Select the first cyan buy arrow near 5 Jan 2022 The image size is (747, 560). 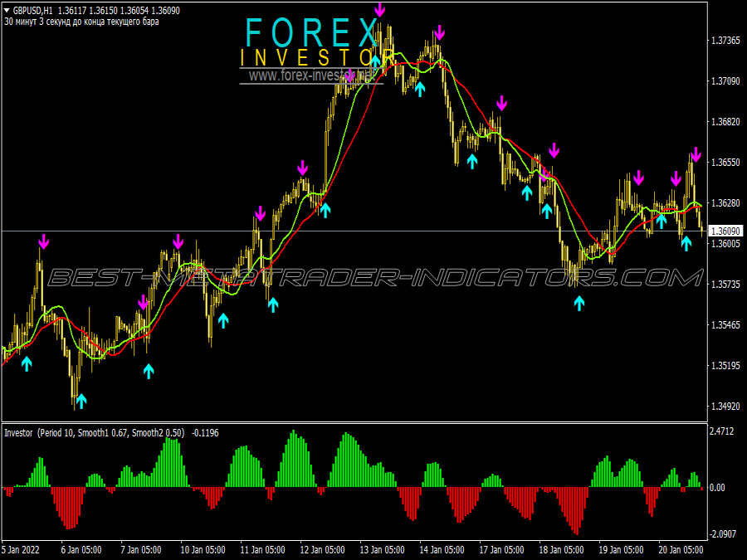(x=27, y=364)
